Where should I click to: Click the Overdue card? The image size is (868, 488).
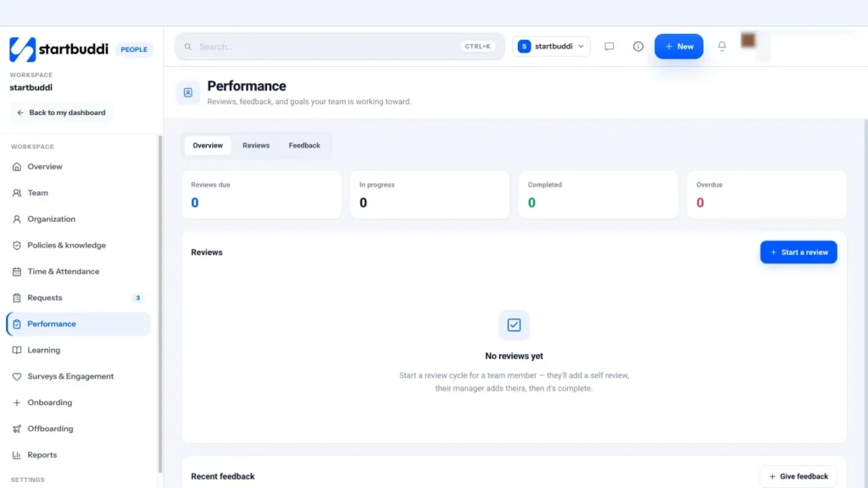coord(766,194)
